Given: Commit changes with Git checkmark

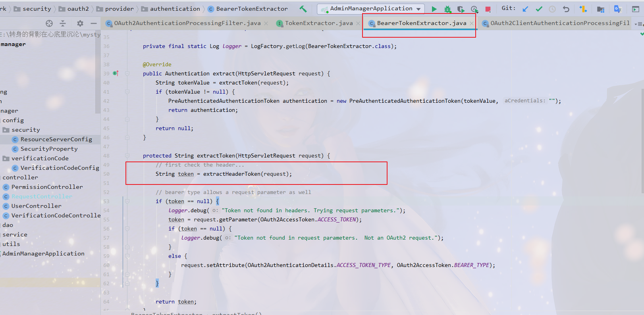Looking at the screenshot, I should (x=539, y=9).
